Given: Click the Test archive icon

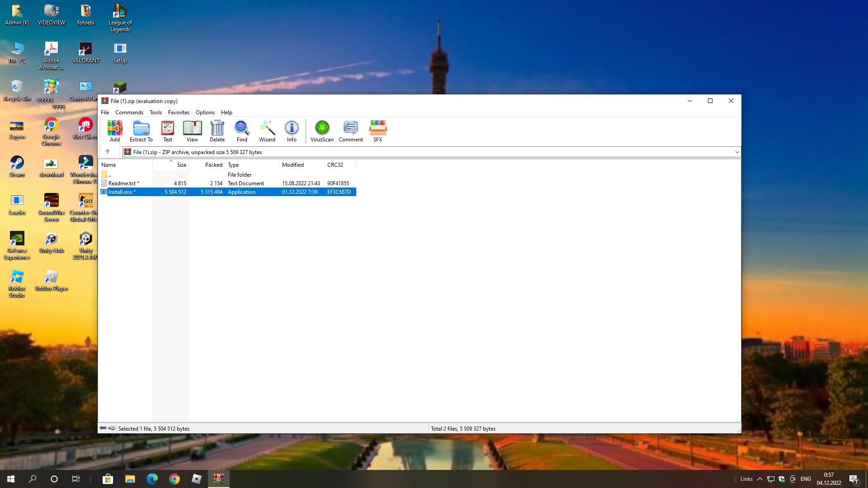Looking at the screenshot, I should 168,131.
